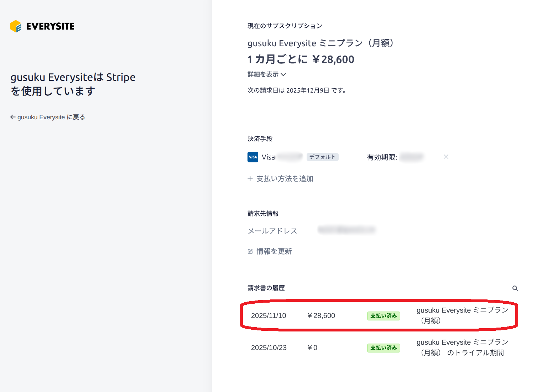
Task: Click the 決済手段 section heading
Action: 260,139
